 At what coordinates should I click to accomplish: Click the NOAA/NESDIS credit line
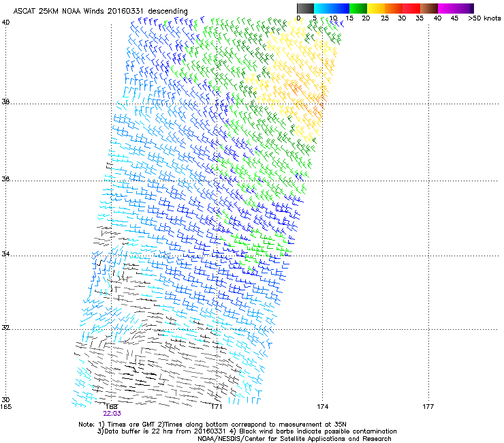coord(294,439)
